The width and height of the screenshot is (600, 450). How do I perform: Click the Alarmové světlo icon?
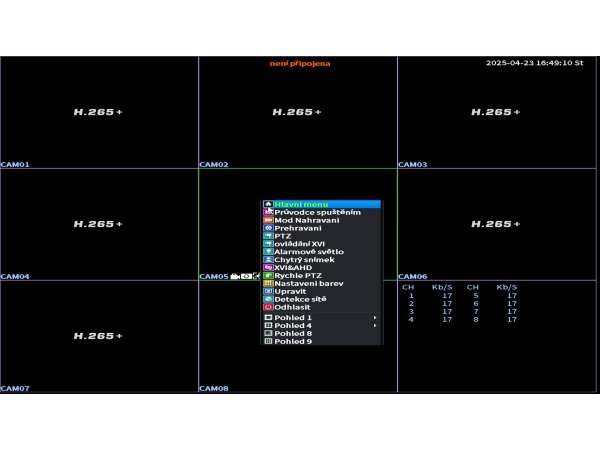[x=268, y=252]
